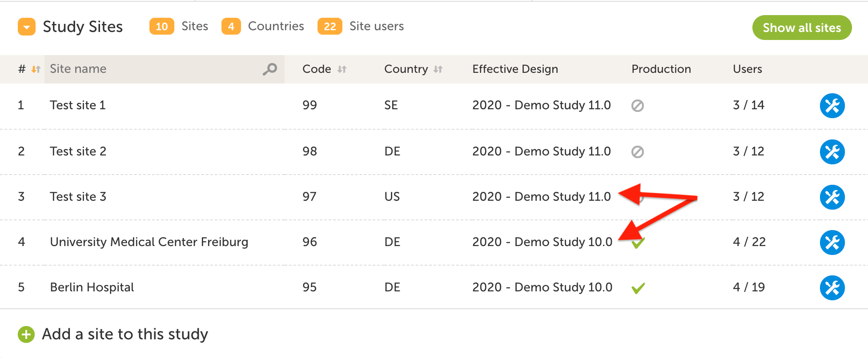
Task: Sort sites by Country column
Action: (438, 69)
